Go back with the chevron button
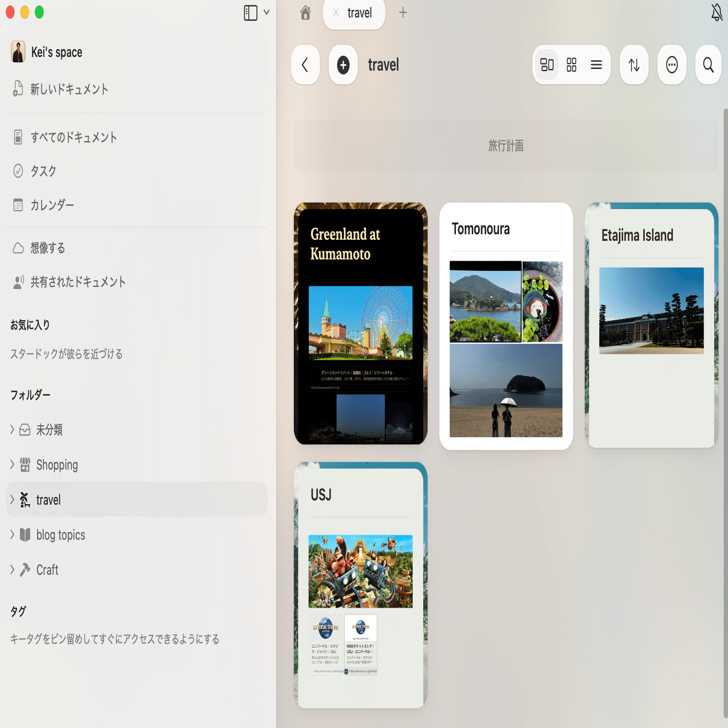Screen dimensions: 728x728 pyautogui.click(x=305, y=65)
